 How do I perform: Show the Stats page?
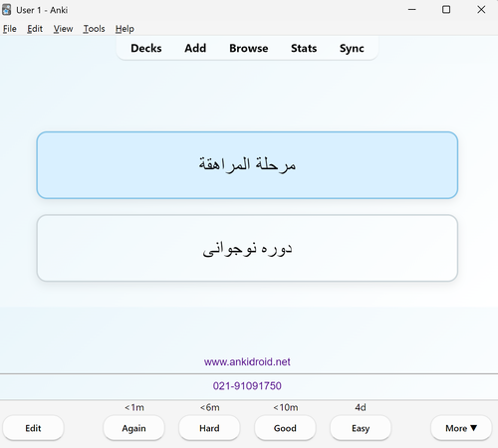coord(304,49)
